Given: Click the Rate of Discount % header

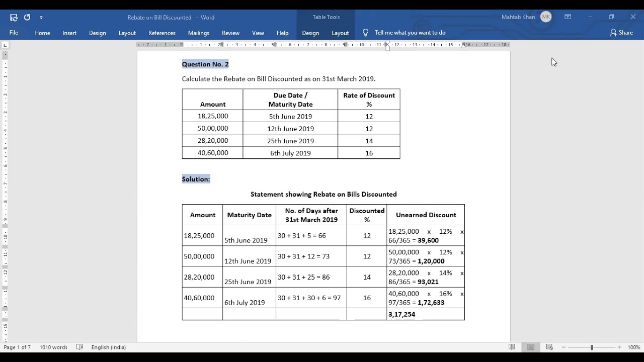Looking at the screenshot, I should pos(369,100).
